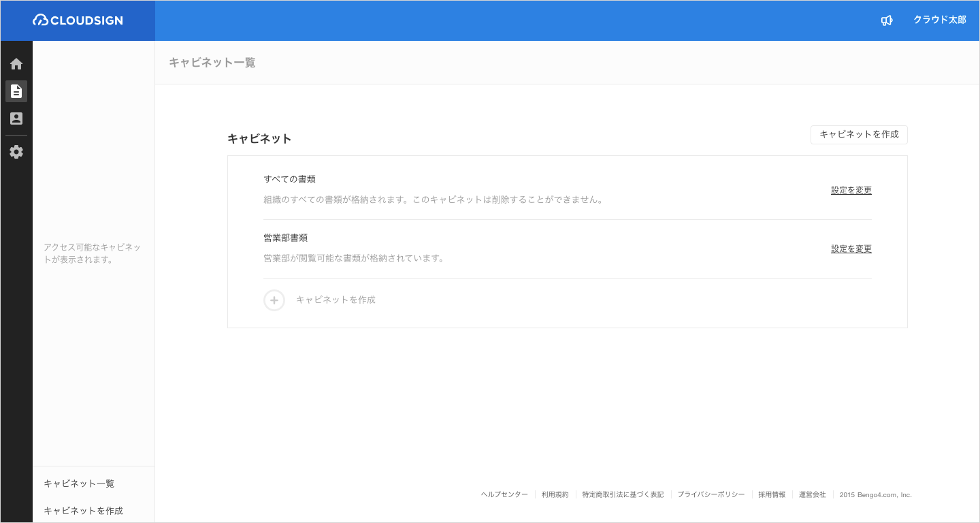Screen dimensions: 980x523
Task: Open the announcements megaphone icon
Action: pyautogui.click(x=886, y=20)
